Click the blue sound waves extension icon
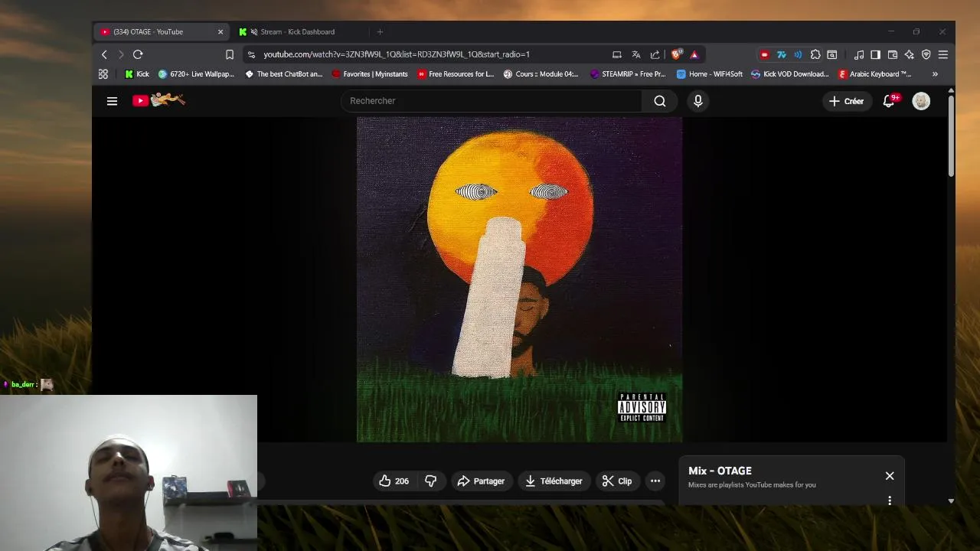The image size is (980, 551). coord(798,54)
